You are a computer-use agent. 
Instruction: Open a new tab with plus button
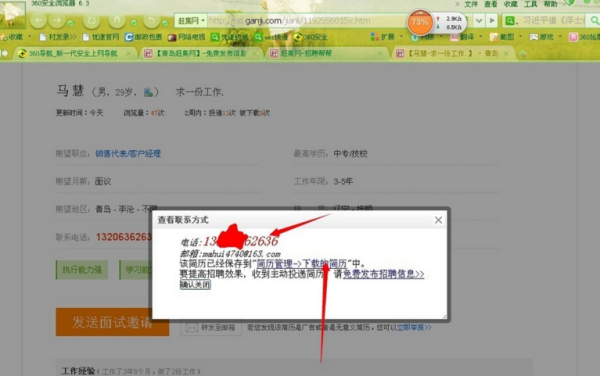pyautogui.click(x=523, y=54)
